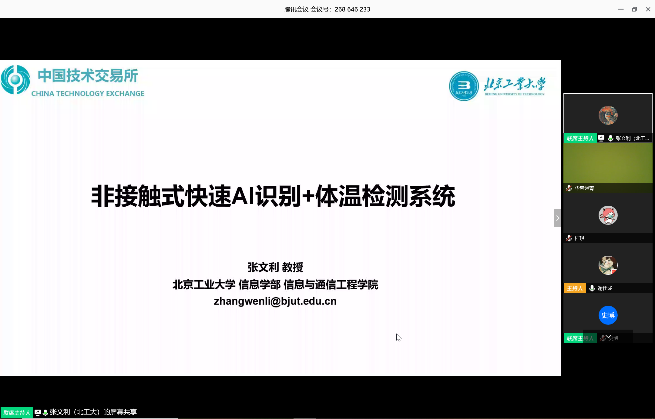
Task: Click the Beijing University of Technology logo
Action: pos(497,86)
